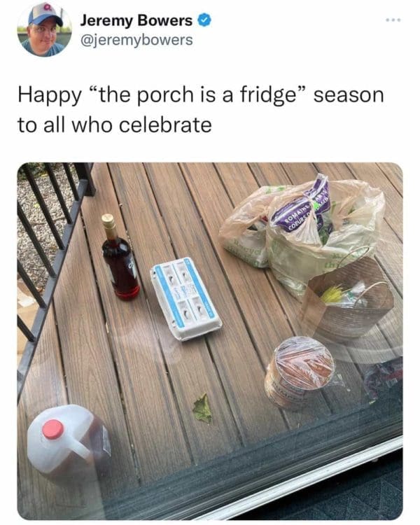420x525 pixels.
Task: Click the dark wine bottle in the photo
Action: tap(120, 258)
